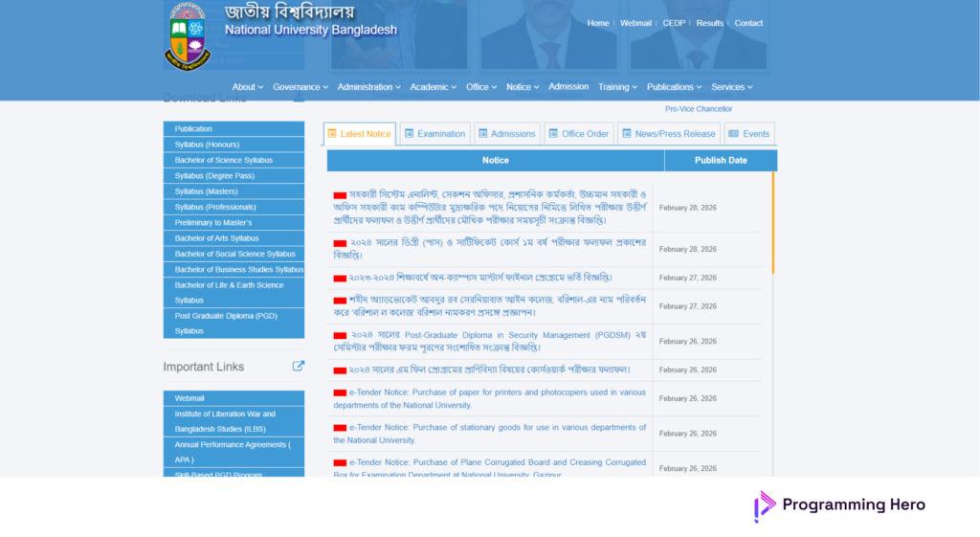Screen dimensions: 980x537
Task: Open the CEDP header link
Action: [674, 23]
